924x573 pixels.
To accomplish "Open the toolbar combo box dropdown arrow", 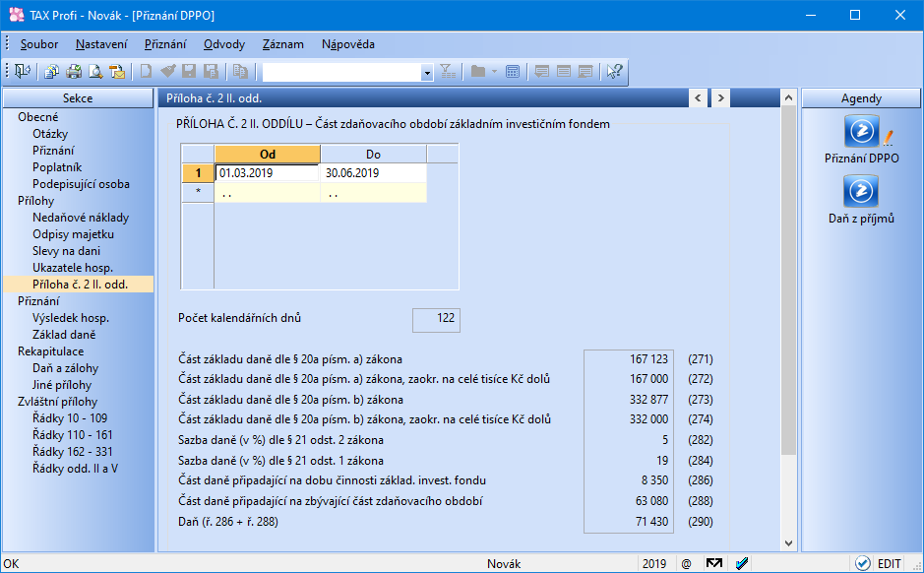I will click(427, 73).
